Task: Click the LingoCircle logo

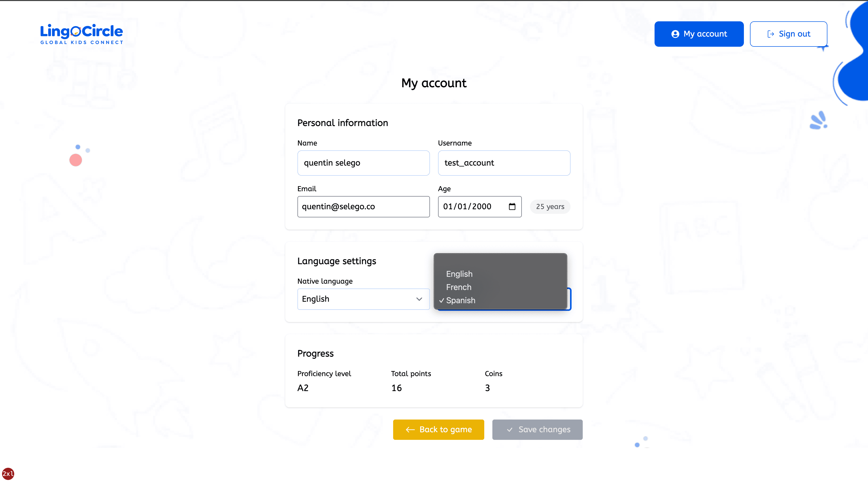Action: 81,34
